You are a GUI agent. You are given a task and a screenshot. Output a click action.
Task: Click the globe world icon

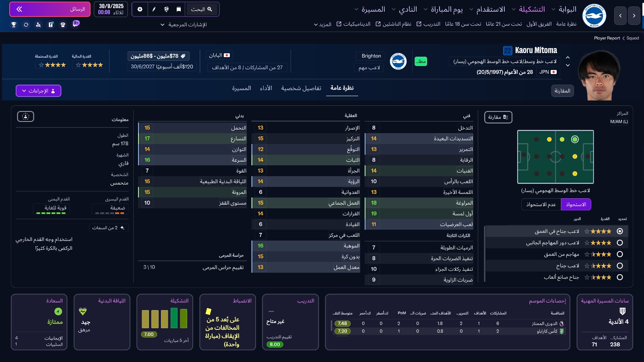[x=166, y=9]
